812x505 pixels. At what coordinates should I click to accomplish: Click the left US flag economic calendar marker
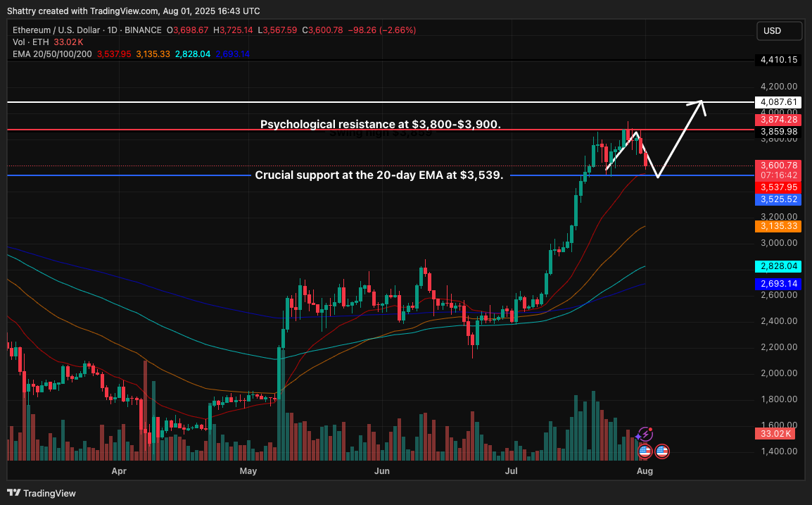coord(645,451)
